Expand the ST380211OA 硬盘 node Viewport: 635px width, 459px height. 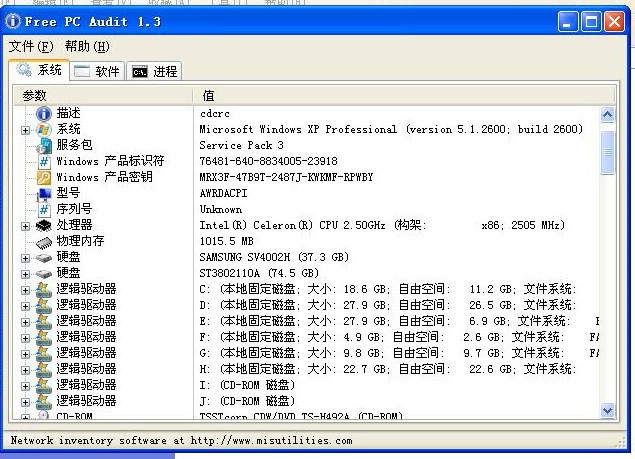pos(25,274)
